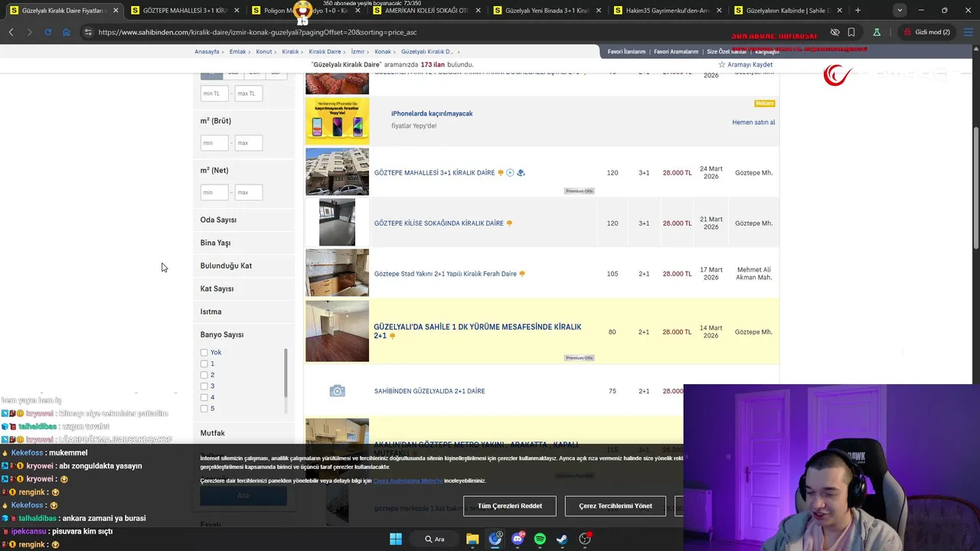
Task: Check the Banyo Sayısı '5' checkbox
Action: tap(204, 409)
